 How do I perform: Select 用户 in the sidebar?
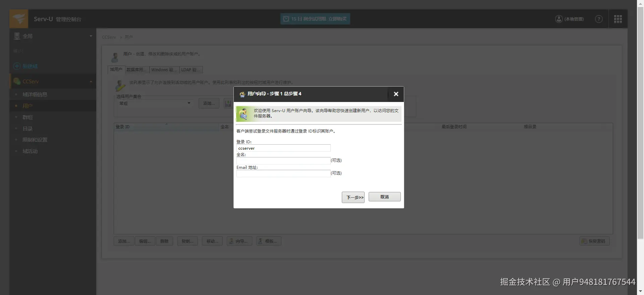pos(28,106)
